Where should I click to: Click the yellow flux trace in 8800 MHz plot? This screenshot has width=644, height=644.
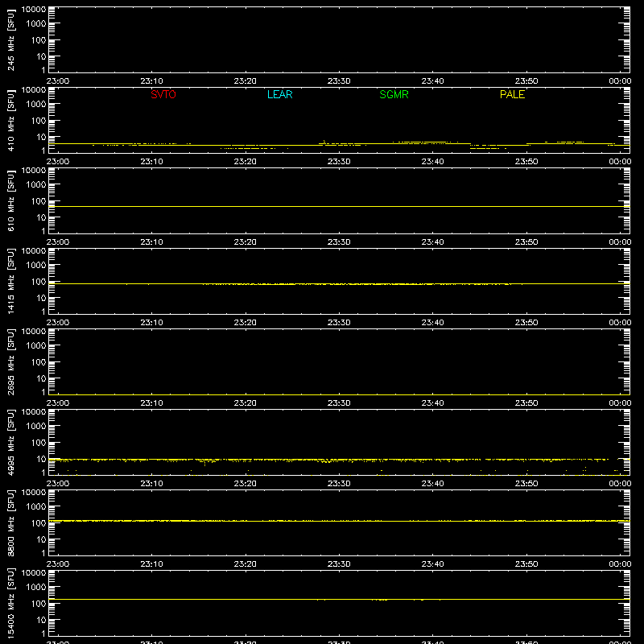click(339, 521)
